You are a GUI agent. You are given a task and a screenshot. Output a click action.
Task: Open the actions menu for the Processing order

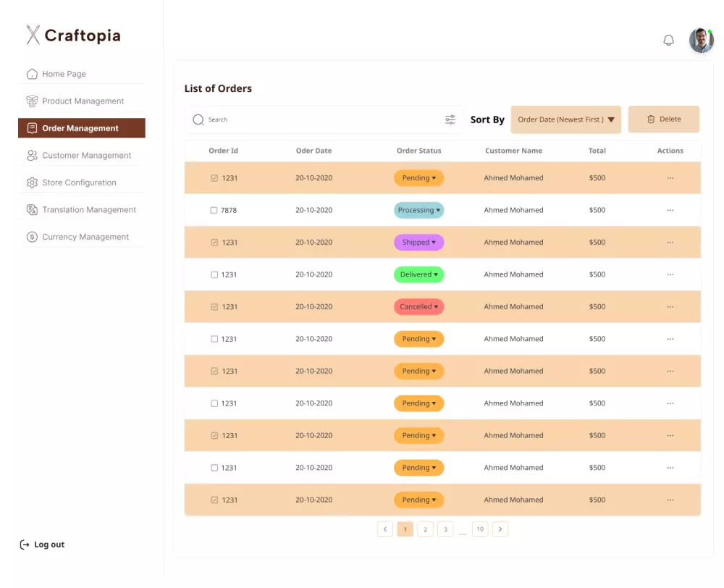670,210
